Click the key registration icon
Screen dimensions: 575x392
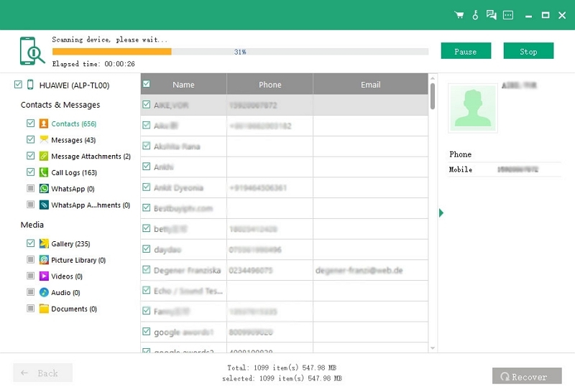[x=476, y=14]
